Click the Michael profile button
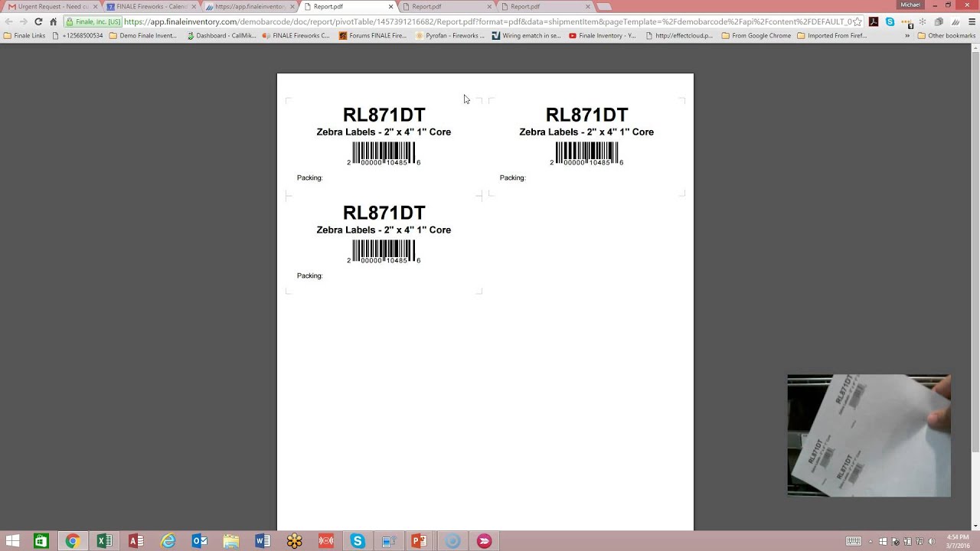The image size is (980, 551). (x=910, y=5)
